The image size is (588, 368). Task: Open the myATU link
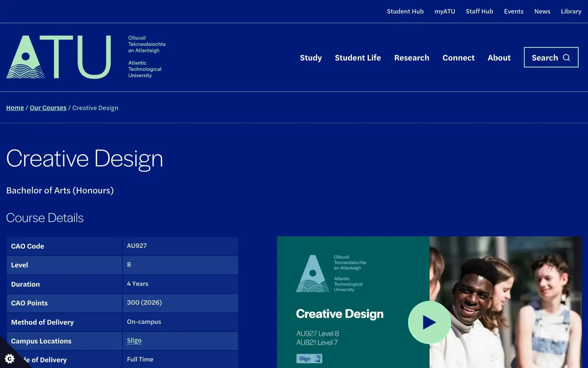click(445, 11)
